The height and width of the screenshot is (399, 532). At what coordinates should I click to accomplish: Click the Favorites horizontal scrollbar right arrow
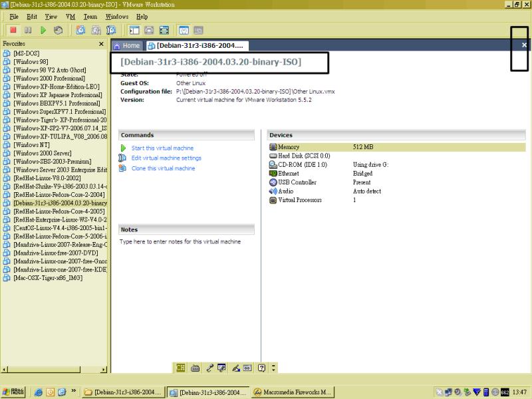coord(104,370)
